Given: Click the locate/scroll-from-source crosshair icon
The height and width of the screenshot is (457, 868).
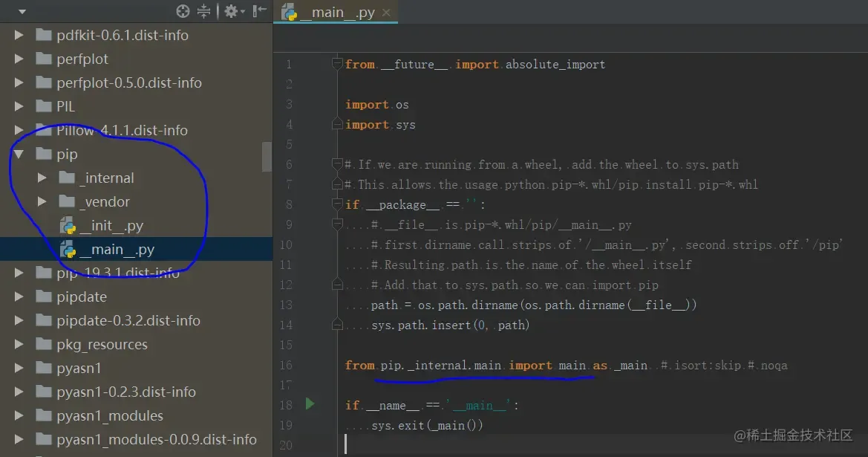Looking at the screenshot, I should 183,11.
